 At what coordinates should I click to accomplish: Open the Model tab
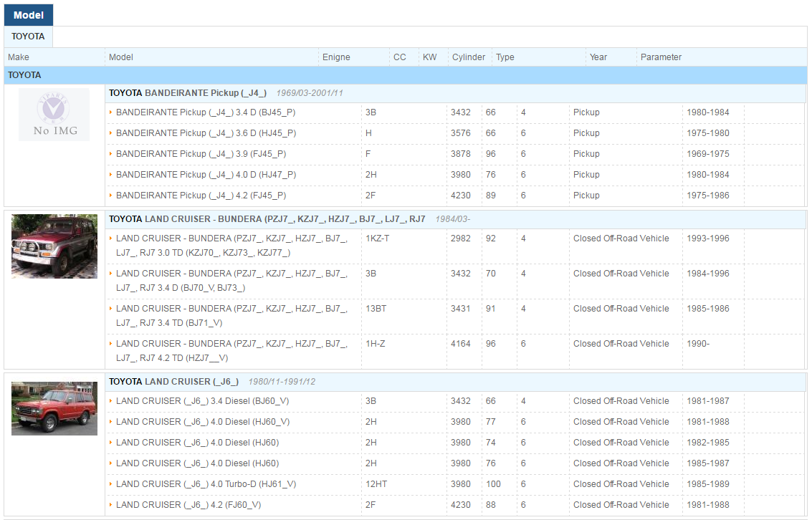coord(29,15)
